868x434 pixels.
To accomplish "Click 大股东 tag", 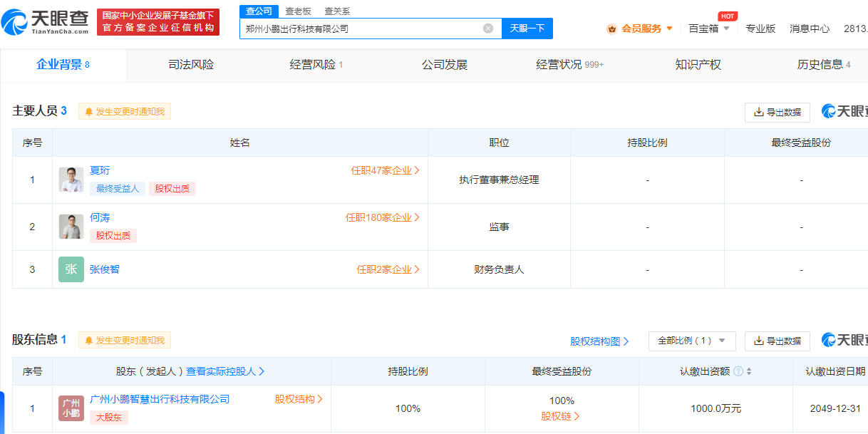I will [108, 418].
